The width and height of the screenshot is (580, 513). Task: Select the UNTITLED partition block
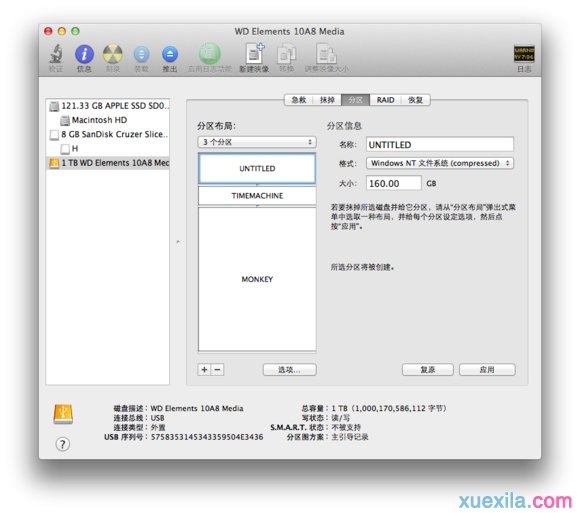tap(257, 169)
